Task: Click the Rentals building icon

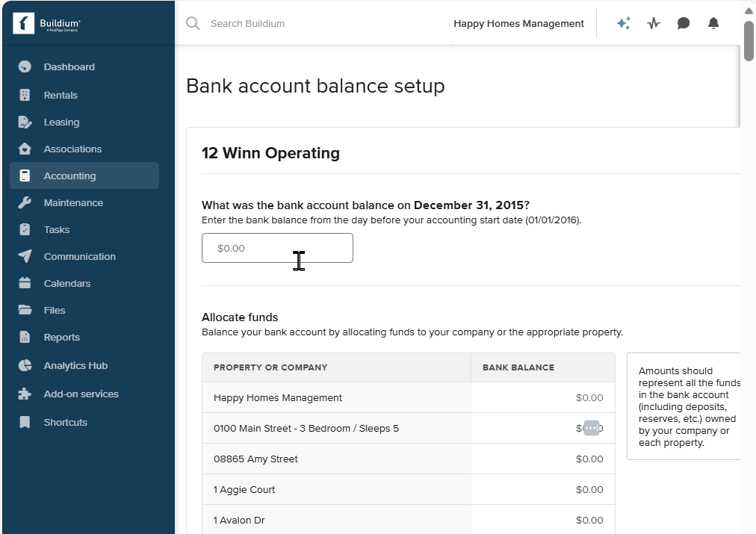Action: coord(25,95)
